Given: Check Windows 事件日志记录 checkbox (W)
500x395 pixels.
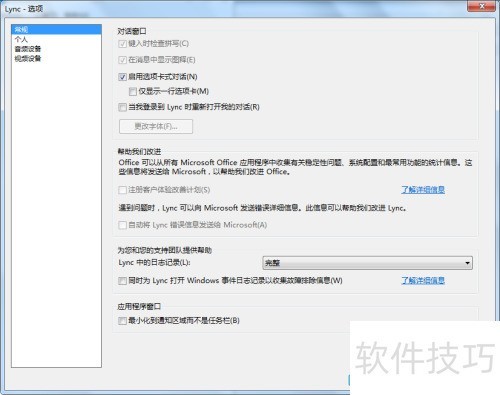Looking at the screenshot, I should 122,281.
